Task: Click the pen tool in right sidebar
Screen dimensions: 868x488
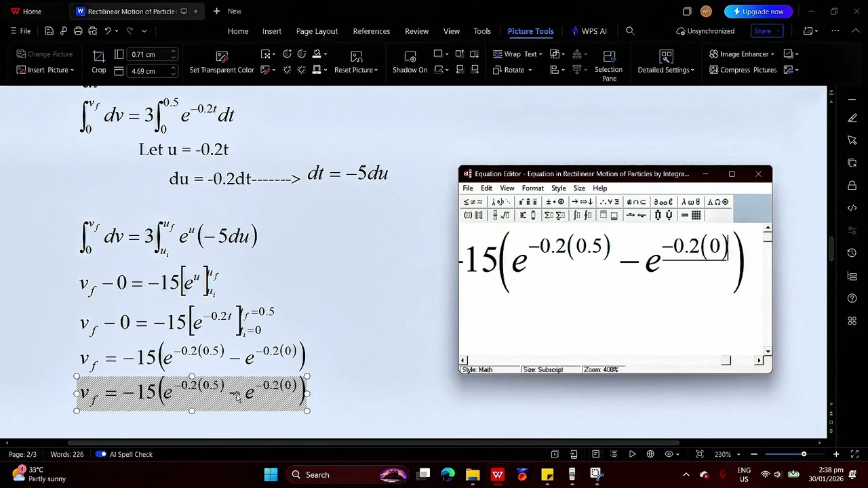Action: click(x=852, y=118)
